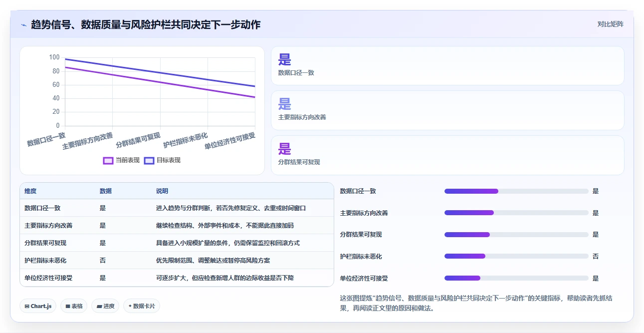Click the description 可逐步扩大，但应检查新增人群
644x333 pixels.
(225, 278)
